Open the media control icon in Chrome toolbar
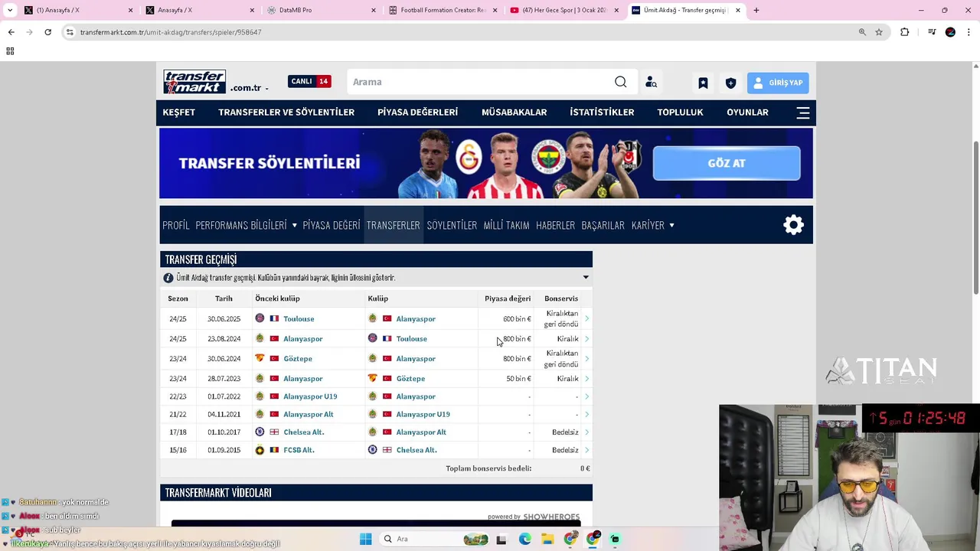 931,32
